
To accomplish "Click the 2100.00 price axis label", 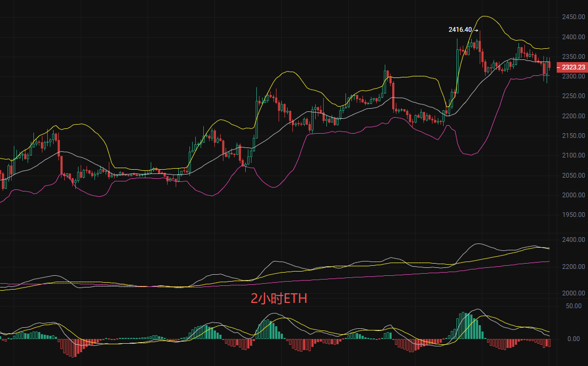I will pos(573,155).
